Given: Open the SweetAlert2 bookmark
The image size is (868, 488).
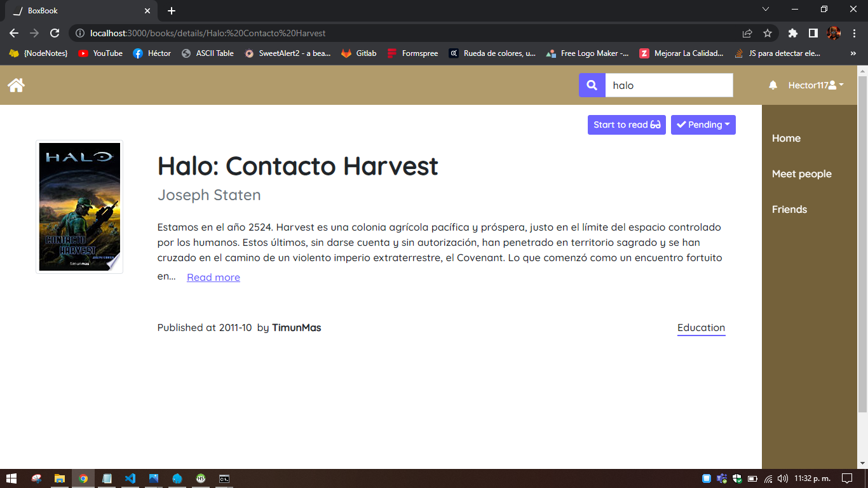Looking at the screenshot, I should coord(287,53).
